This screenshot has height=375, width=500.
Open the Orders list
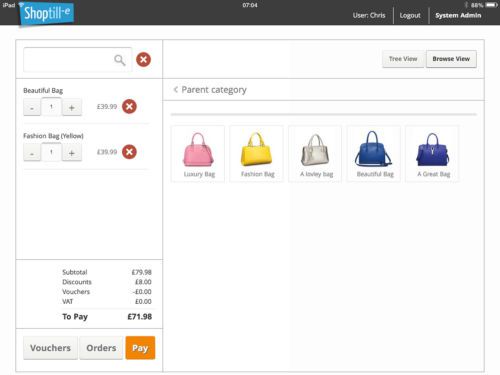(x=101, y=348)
